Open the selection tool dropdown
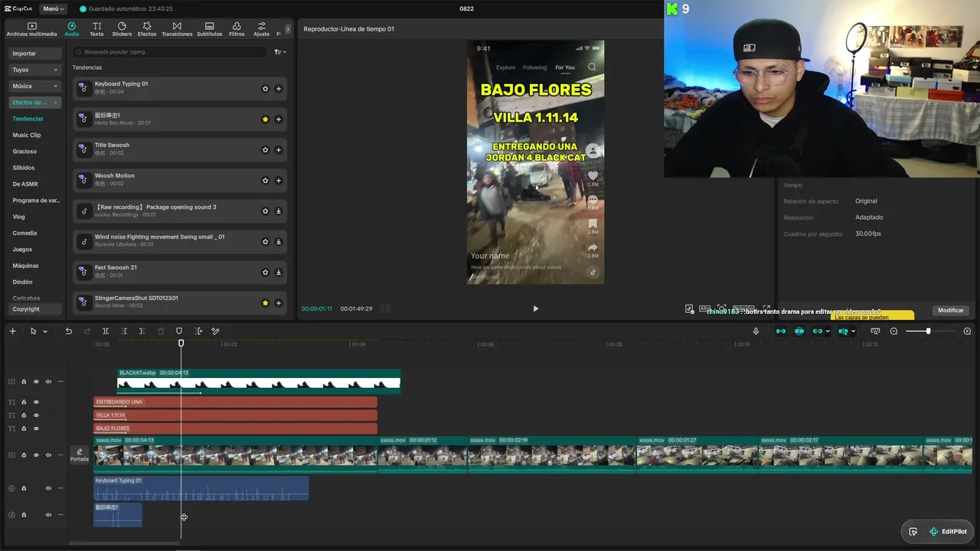980x551 pixels. pos(45,331)
